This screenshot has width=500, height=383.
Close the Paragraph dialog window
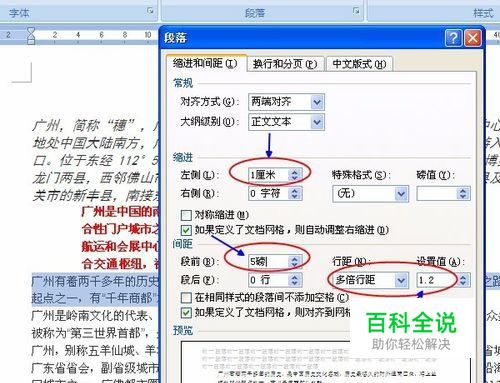pyautogui.click(x=473, y=38)
